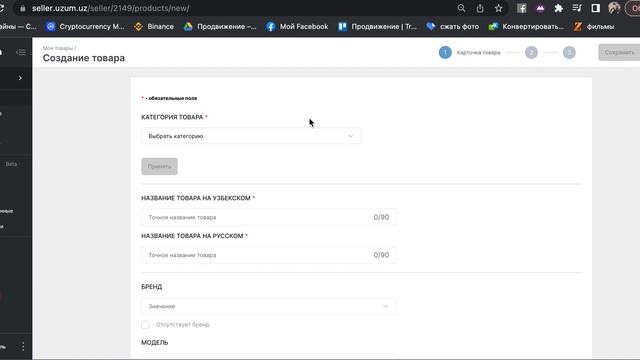640x360 pixels.
Task: Open the media control playlist icon
Action: click(x=577, y=8)
